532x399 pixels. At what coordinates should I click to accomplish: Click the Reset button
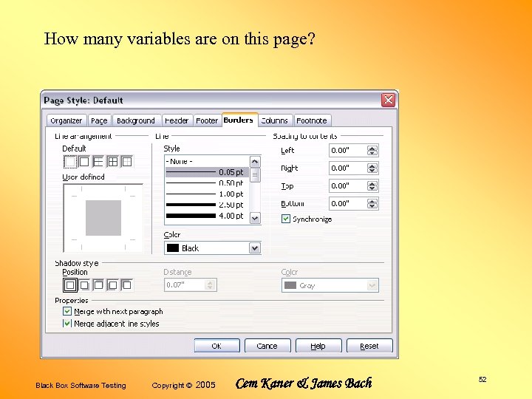(x=369, y=346)
